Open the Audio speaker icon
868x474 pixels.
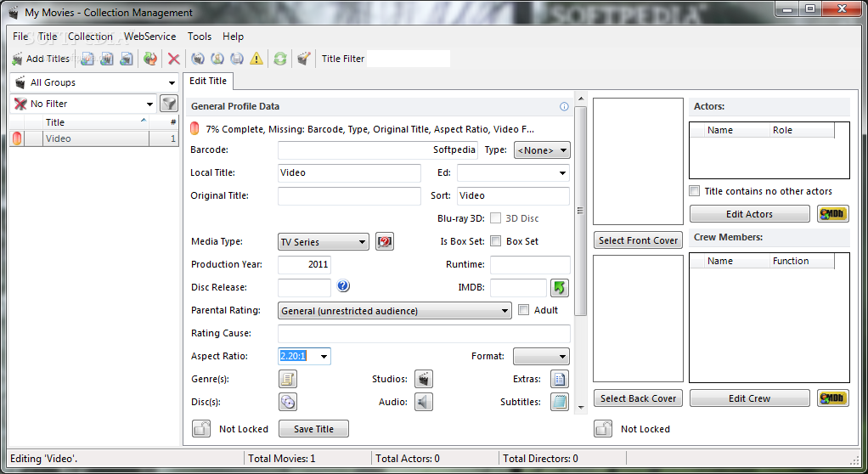click(424, 402)
